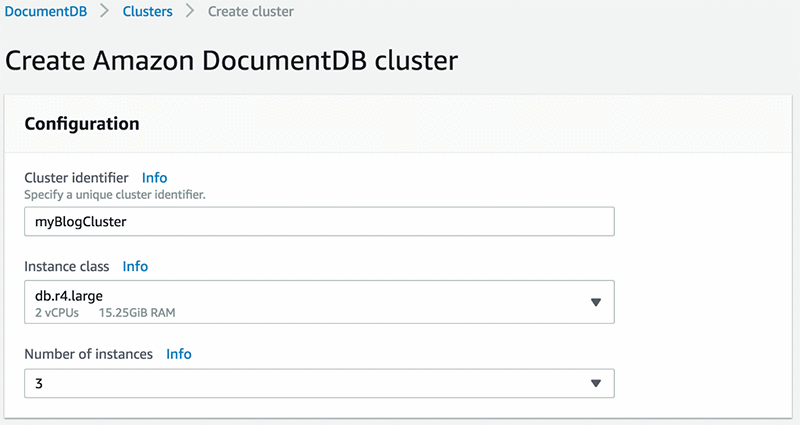
Task: Open Info link beside Instance class
Action: point(135,266)
